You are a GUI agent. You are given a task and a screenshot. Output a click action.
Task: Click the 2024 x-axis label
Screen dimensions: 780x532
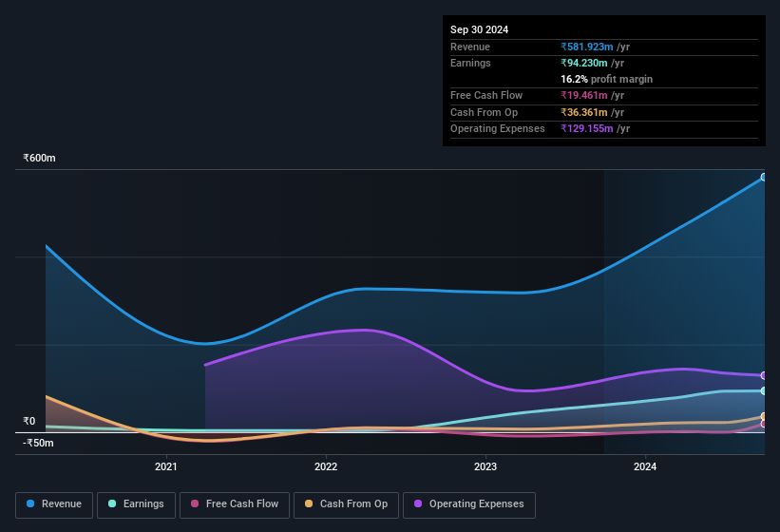tap(645, 466)
